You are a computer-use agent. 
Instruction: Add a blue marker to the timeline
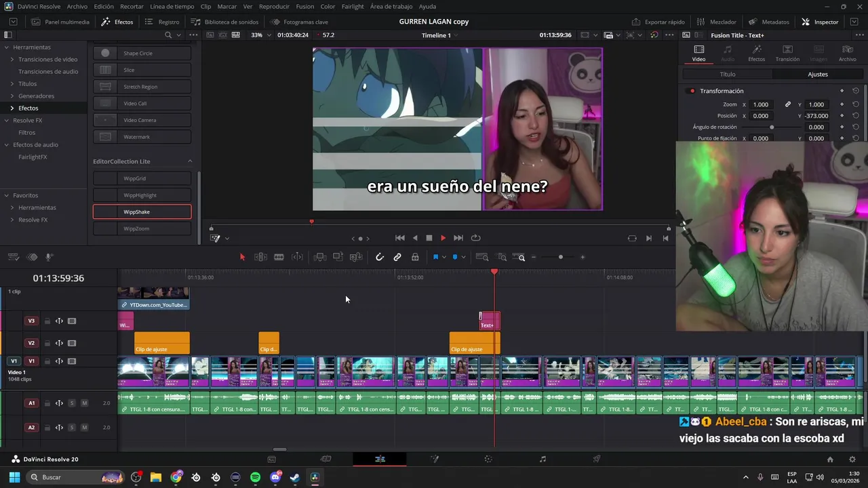[x=455, y=257]
